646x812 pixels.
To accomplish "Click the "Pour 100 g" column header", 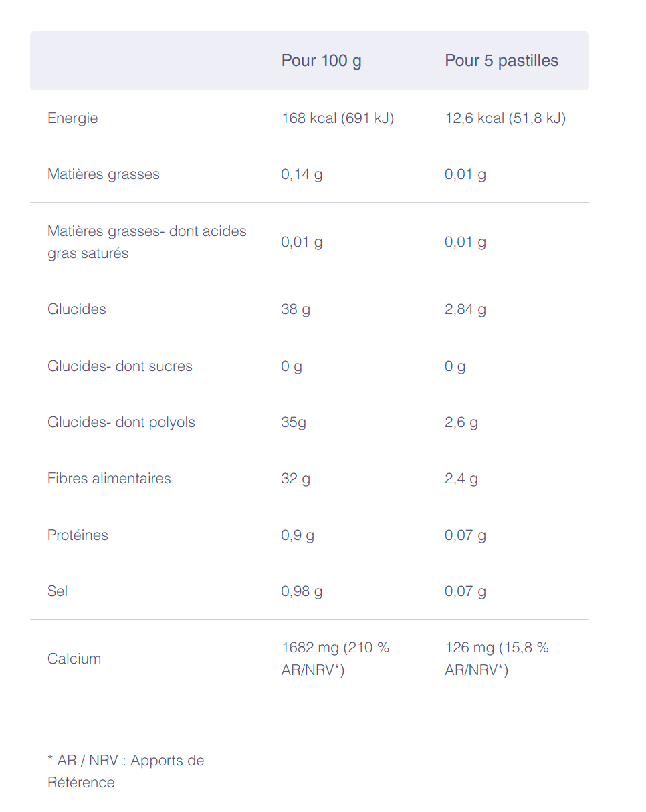I will coord(321,61).
